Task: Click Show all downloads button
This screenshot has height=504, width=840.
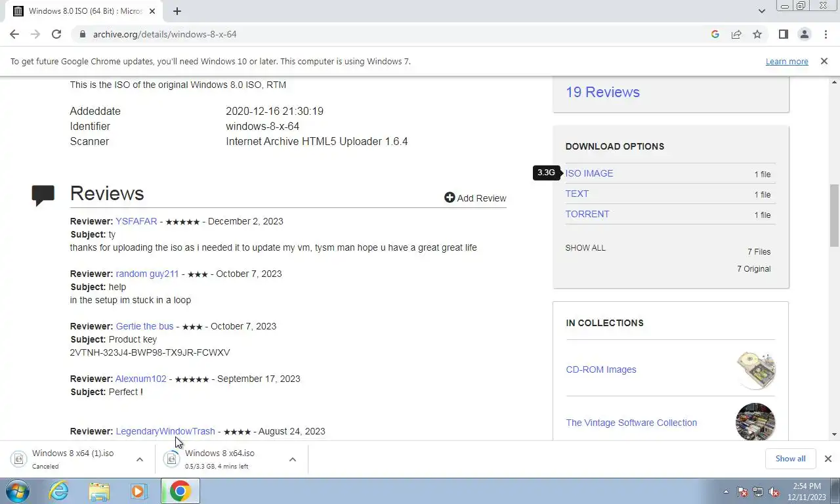Action: (x=790, y=459)
